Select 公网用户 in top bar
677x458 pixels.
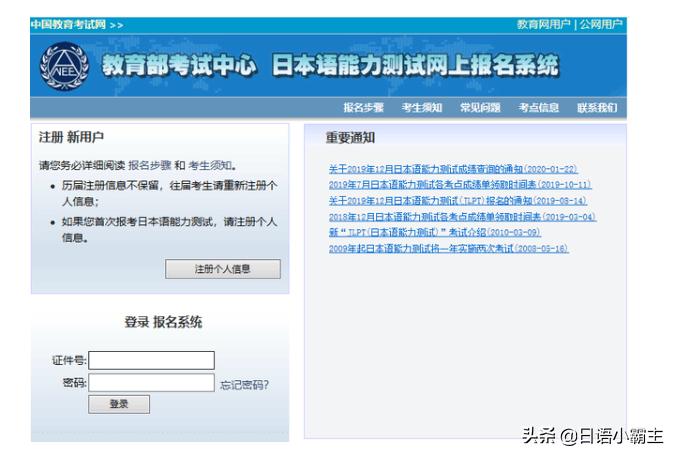point(601,24)
